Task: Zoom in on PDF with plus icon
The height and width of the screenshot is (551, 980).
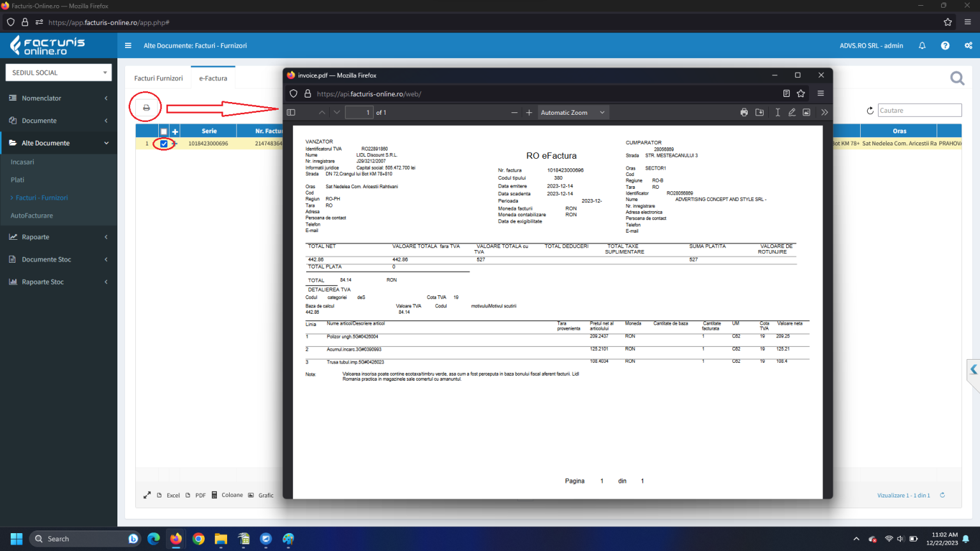Action: (x=529, y=112)
